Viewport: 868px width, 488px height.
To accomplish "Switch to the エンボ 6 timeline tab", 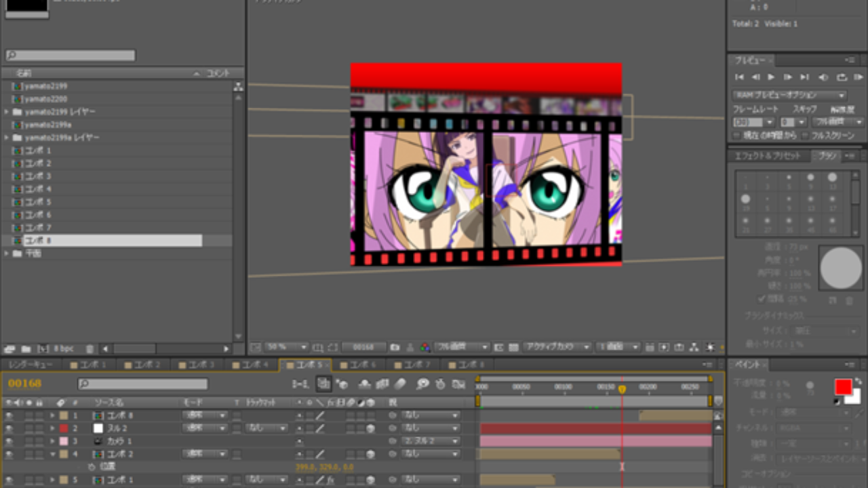I will [x=358, y=365].
